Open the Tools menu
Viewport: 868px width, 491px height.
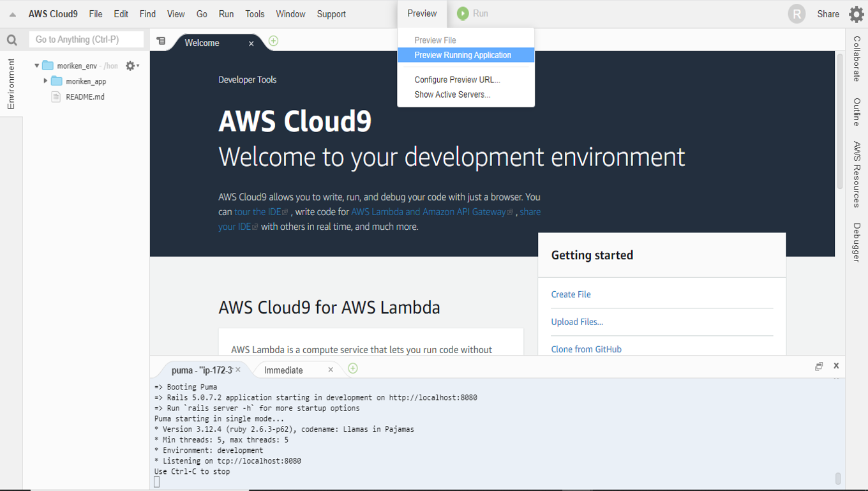255,14
